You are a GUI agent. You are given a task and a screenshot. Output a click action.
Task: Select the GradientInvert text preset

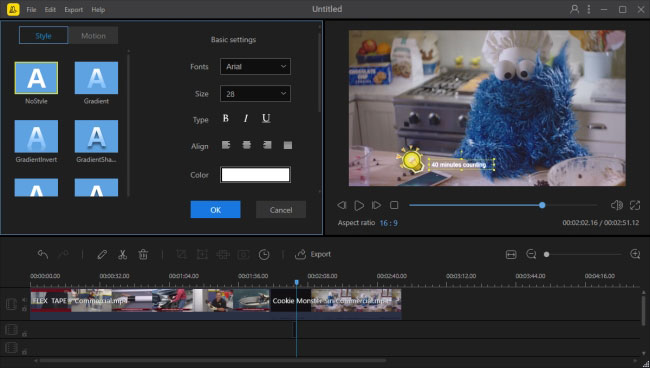click(x=36, y=136)
